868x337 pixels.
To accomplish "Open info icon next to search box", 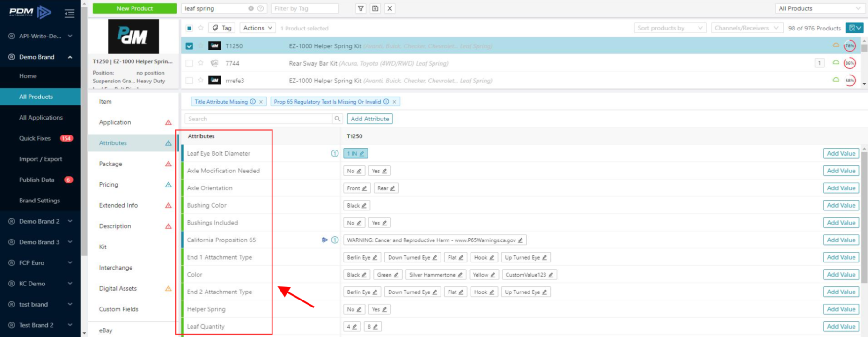I will pyautogui.click(x=261, y=8).
